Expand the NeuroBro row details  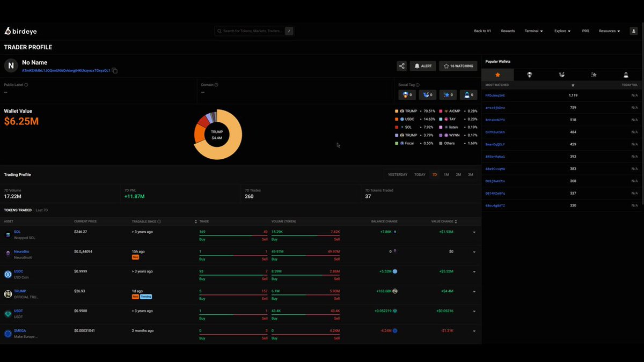point(474,252)
